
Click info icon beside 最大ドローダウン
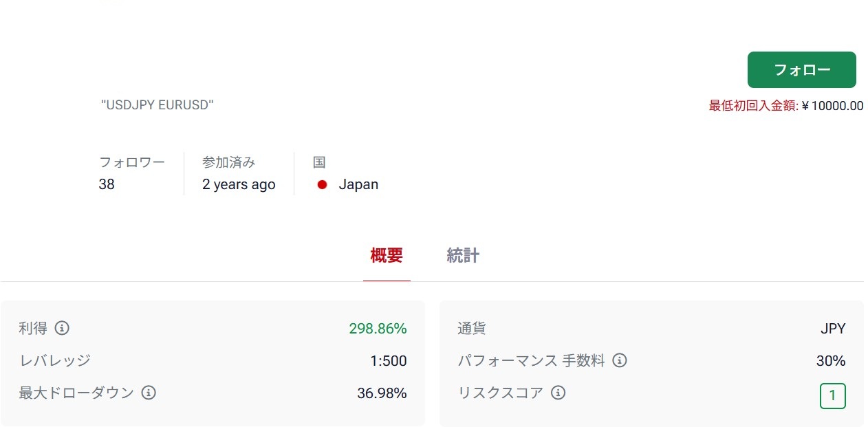(149, 393)
